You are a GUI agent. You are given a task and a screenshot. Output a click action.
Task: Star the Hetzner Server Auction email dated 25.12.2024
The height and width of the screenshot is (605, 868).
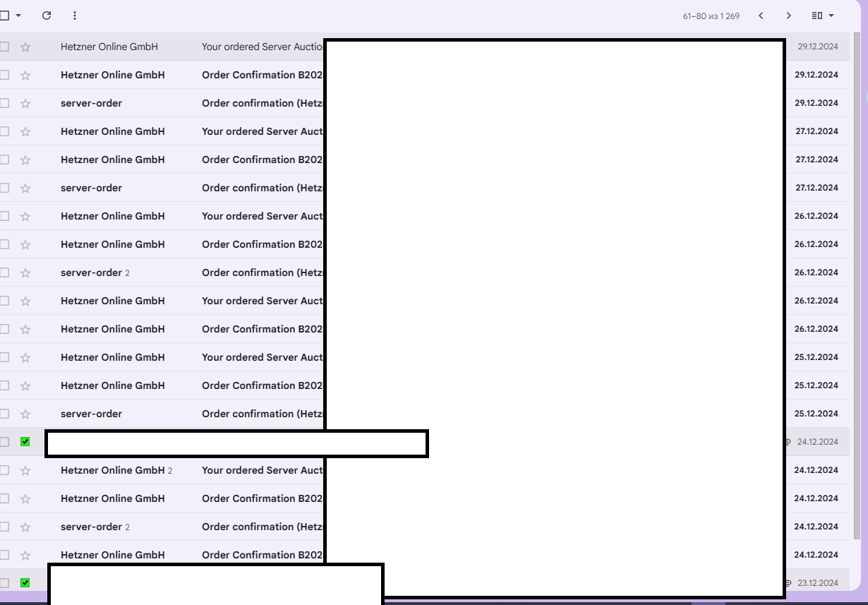coord(25,357)
